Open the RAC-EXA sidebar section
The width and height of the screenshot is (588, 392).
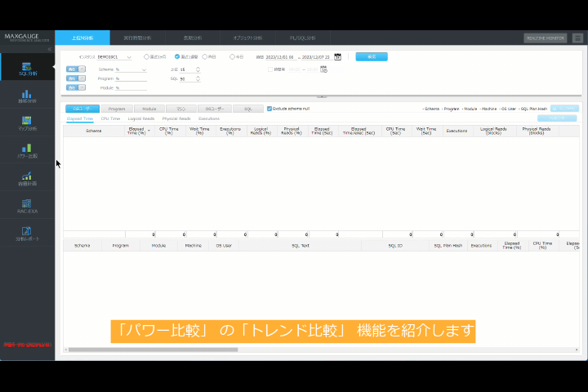(28, 206)
